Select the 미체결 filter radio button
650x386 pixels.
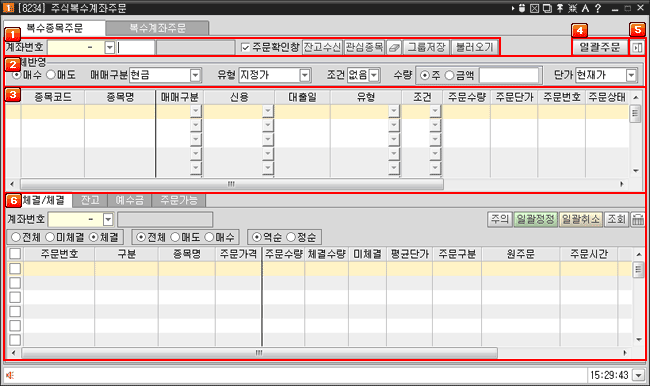coord(50,237)
